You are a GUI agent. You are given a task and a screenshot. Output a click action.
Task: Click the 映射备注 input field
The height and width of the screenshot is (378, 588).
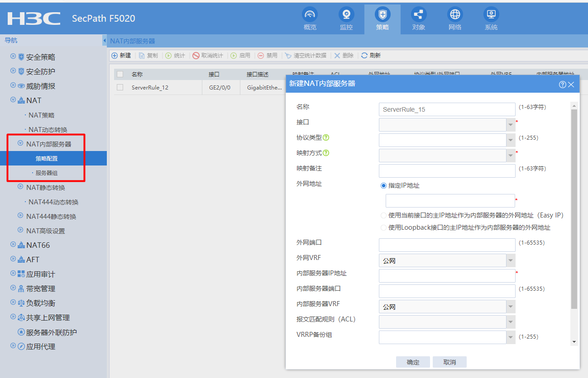click(x=447, y=171)
